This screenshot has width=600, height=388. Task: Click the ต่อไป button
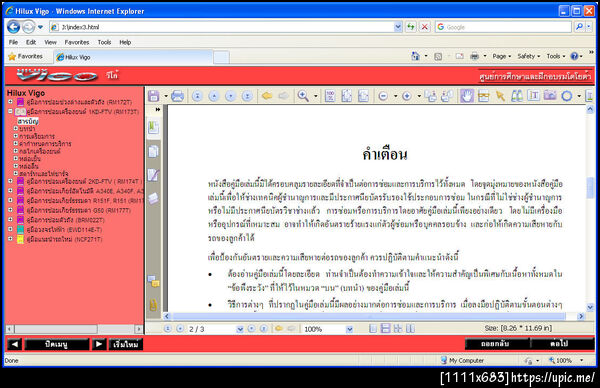coord(562,344)
